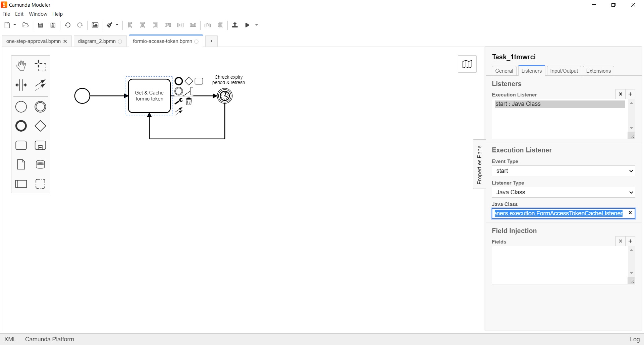This screenshot has width=644, height=345.
Task: Align elements center
Action: (143, 25)
